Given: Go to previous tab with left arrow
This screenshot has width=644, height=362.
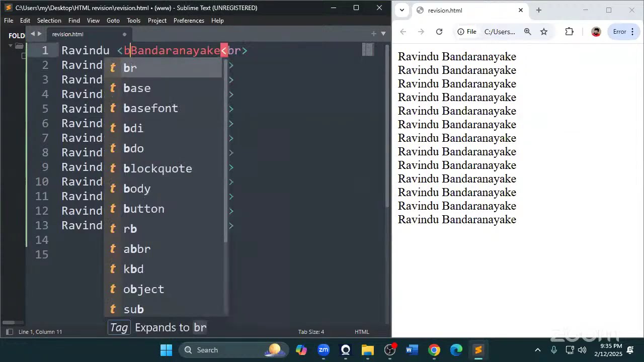Looking at the screenshot, I should (33, 34).
